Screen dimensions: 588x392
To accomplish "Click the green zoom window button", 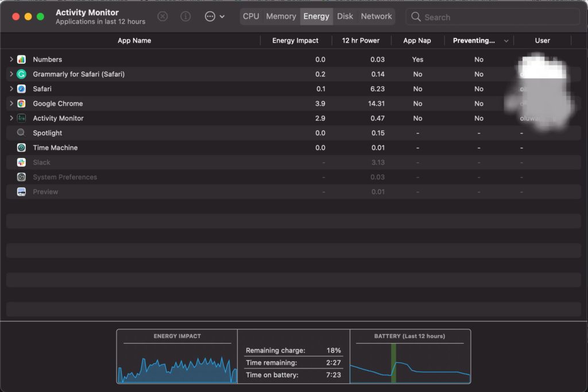I will [41, 17].
